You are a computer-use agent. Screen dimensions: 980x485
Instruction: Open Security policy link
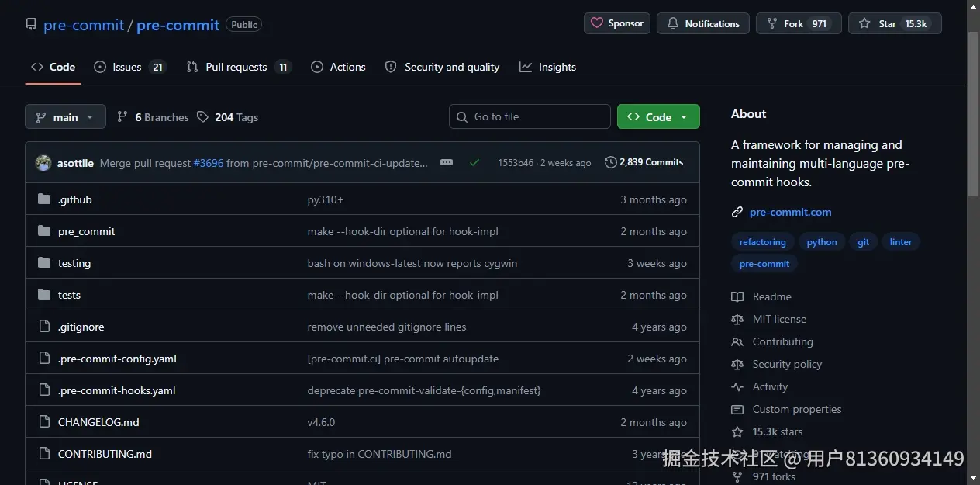click(x=777, y=364)
